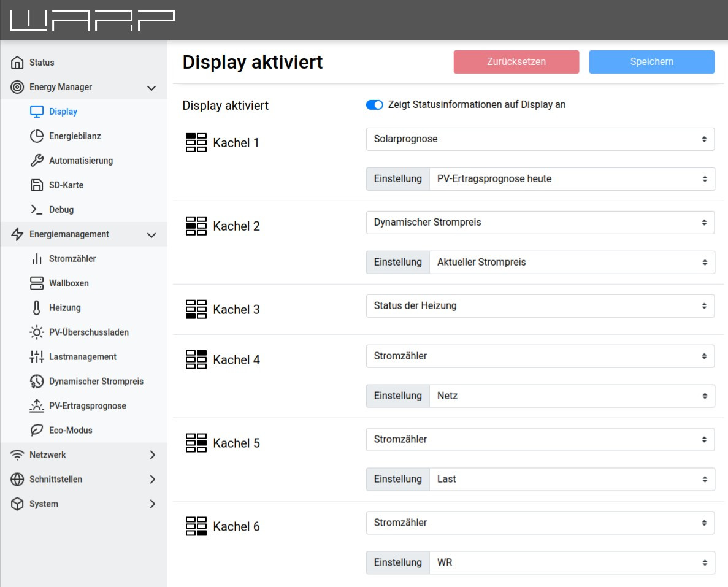Screen dimensions: 728x587
Task: Click the Lastmanagement sliders icon
Action: [37, 357]
